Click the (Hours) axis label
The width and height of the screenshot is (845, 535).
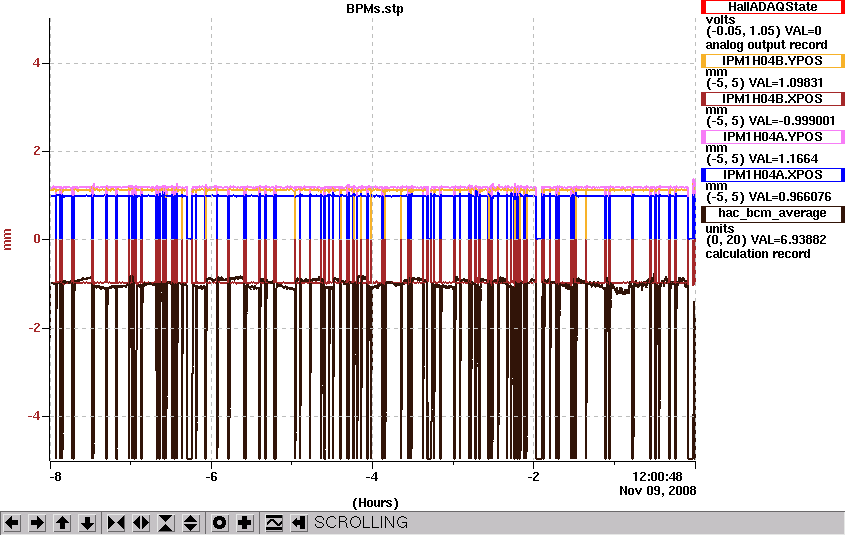[375, 503]
